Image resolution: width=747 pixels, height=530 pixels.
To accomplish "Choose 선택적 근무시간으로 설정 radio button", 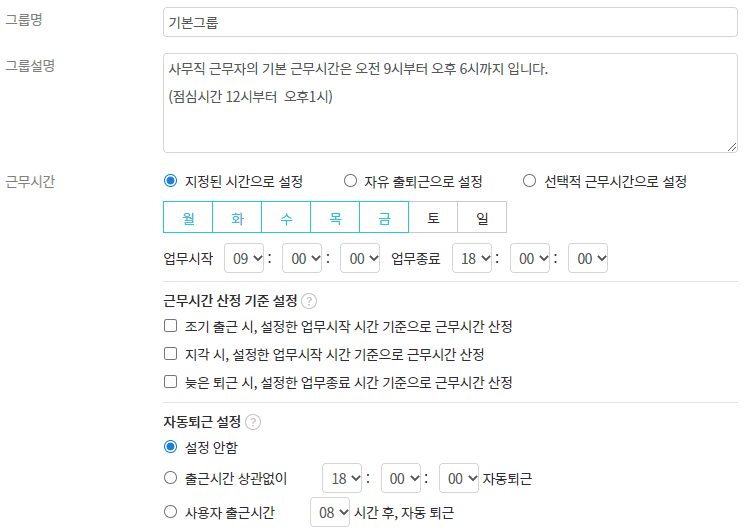I will coord(530,181).
